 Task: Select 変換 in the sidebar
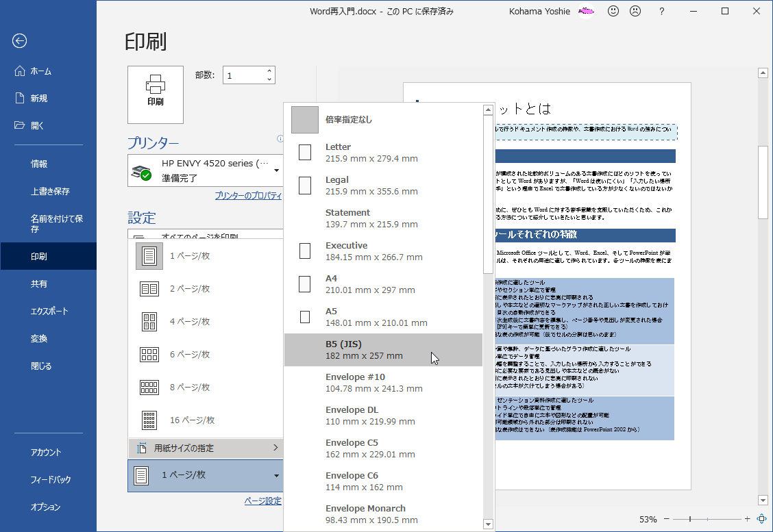pyautogui.click(x=48, y=338)
